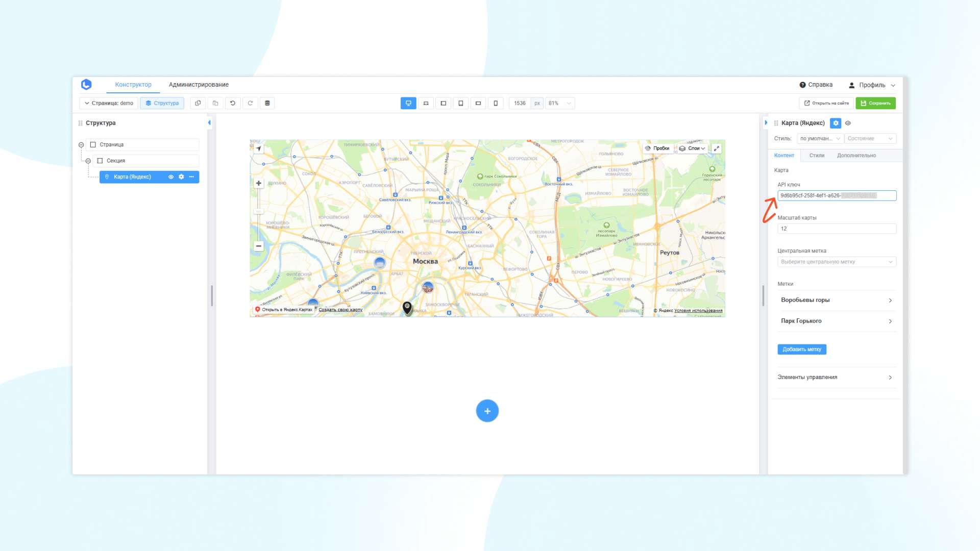Open the Состояние dropdown
This screenshot has height=551, width=980.
coord(870,139)
